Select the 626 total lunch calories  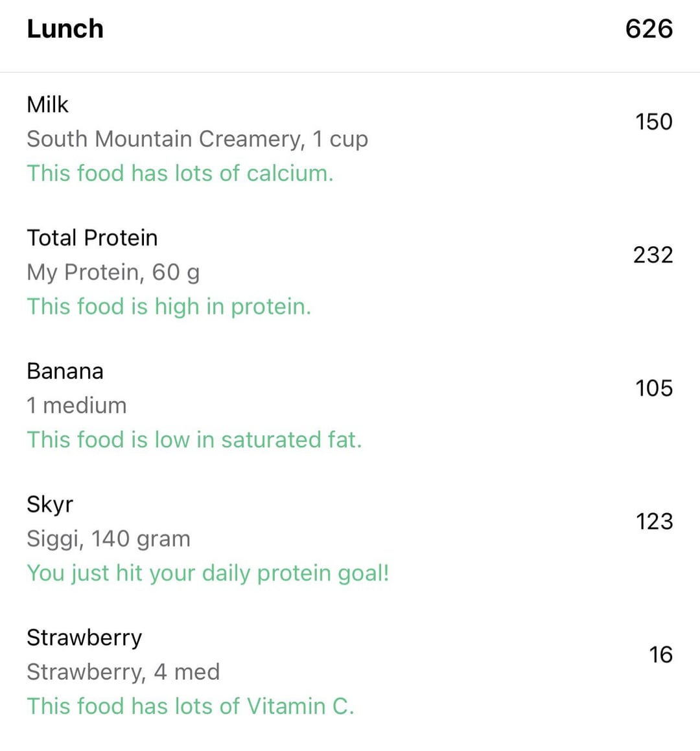648,29
